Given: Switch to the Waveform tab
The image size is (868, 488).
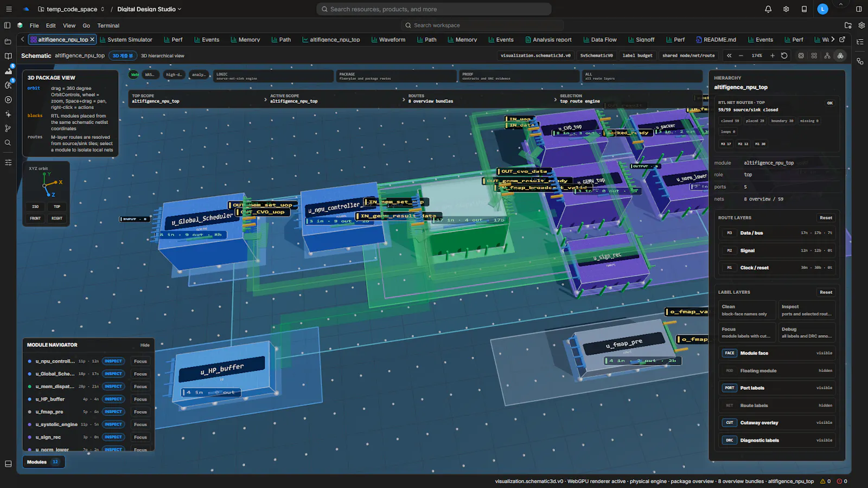Looking at the screenshot, I should [x=388, y=40].
